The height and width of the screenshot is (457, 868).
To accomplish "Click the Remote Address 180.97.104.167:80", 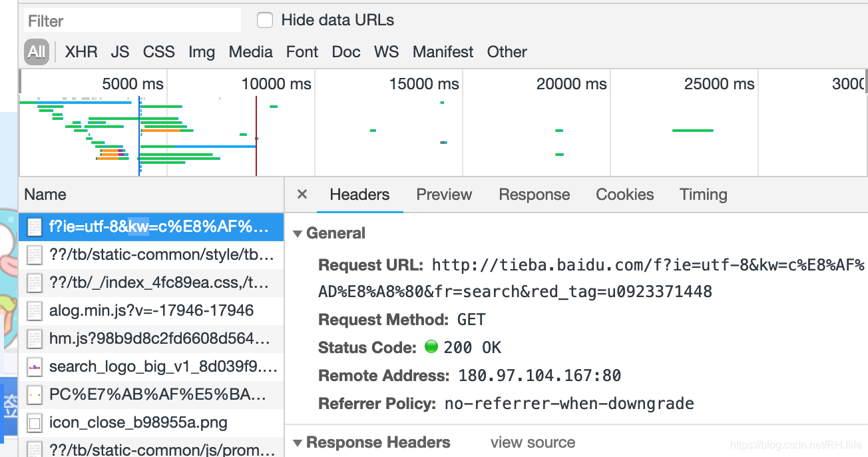I will tap(540, 376).
